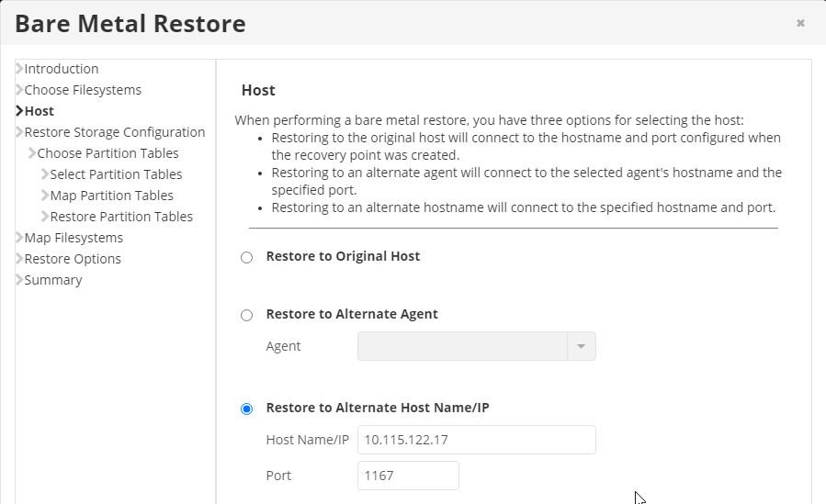This screenshot has width=826, height=504.
Task: Select Restore to Original Host radio button
Action: pyautogui.click(x=246, y=257)
